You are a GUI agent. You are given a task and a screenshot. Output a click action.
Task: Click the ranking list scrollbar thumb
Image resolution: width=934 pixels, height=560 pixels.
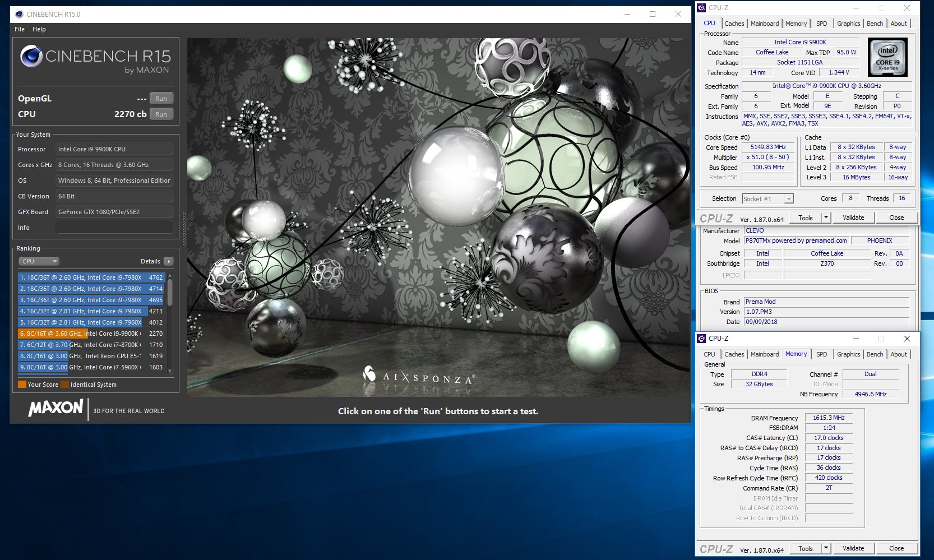pyautogui.click(x=170, y=292)
